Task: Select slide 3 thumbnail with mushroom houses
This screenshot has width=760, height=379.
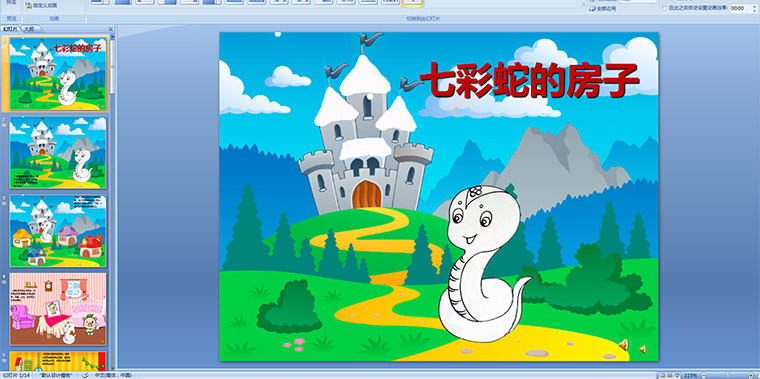Action: click(x=58, y=231)
